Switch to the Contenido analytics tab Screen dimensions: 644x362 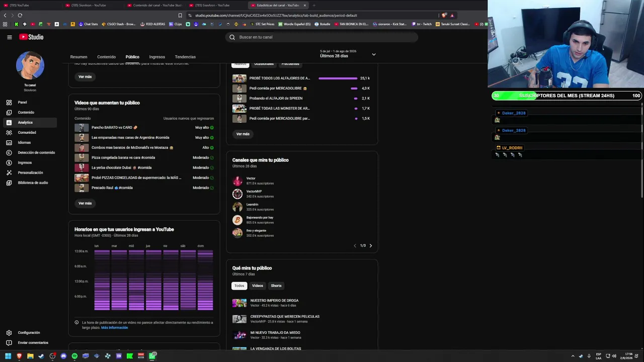tap(106, 57)
